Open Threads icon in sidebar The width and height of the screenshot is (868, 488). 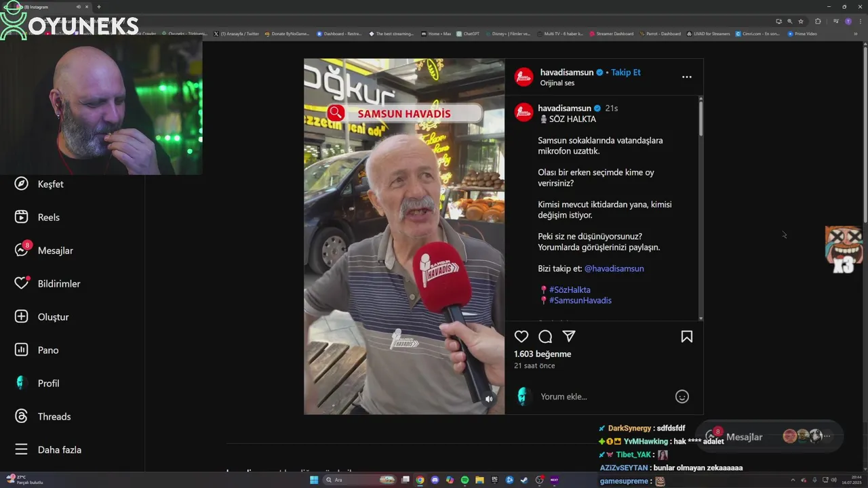22,416
